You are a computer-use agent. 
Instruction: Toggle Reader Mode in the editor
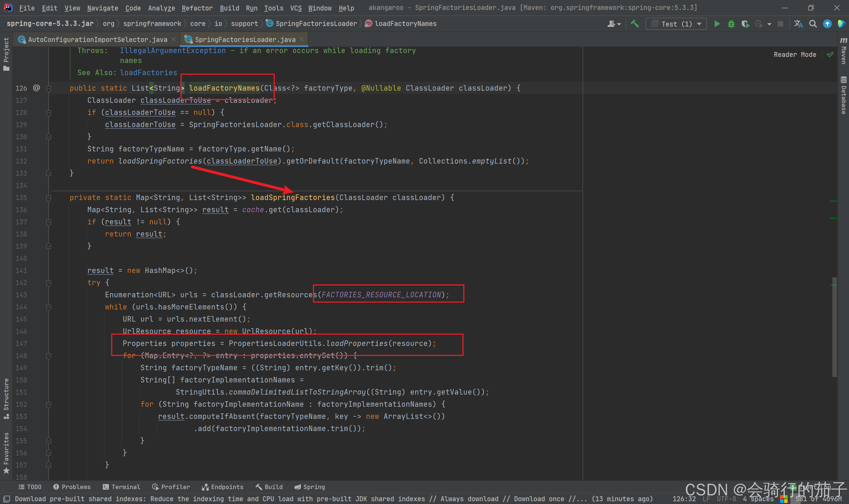tap(795, 55)
